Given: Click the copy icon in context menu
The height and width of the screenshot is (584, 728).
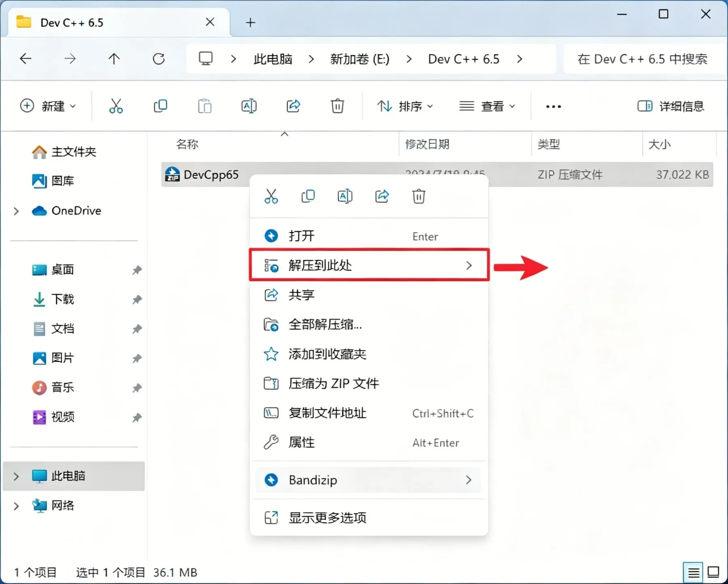Looking at the screenshot, I should 308,196.
